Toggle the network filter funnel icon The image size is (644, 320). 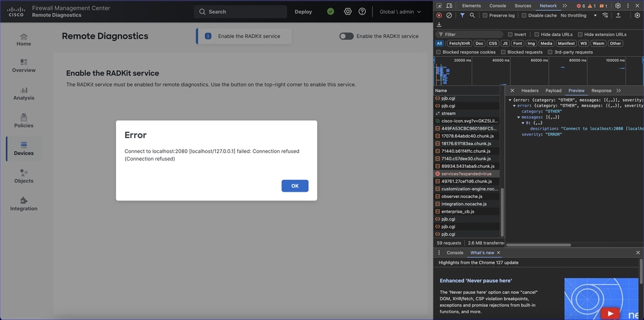pyautogui.click(x=462, y=15)
